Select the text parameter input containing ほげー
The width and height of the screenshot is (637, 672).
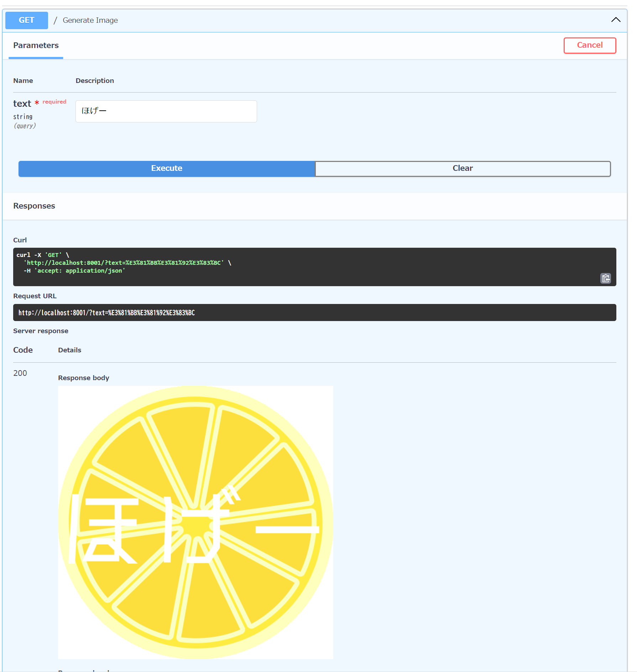[166, 111]
